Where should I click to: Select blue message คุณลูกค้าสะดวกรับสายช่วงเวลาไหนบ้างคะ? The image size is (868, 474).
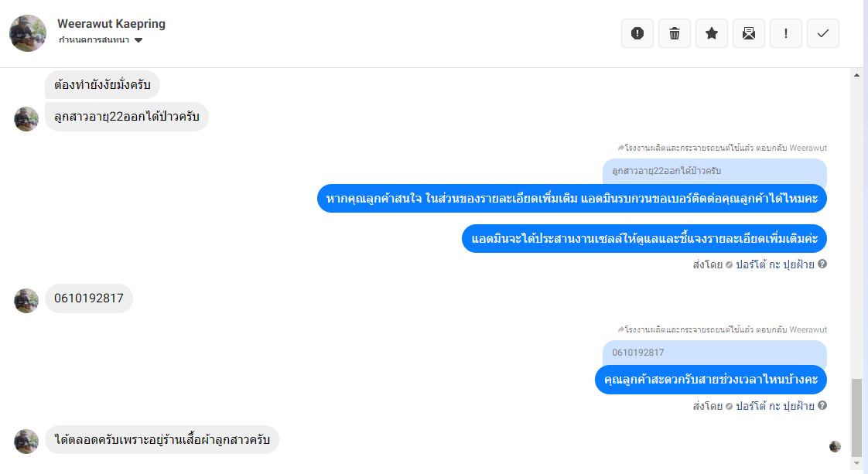[711, 380]
